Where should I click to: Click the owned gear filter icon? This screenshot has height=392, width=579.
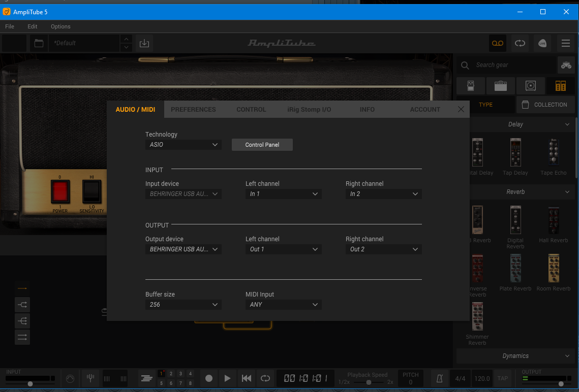point(566,66)
